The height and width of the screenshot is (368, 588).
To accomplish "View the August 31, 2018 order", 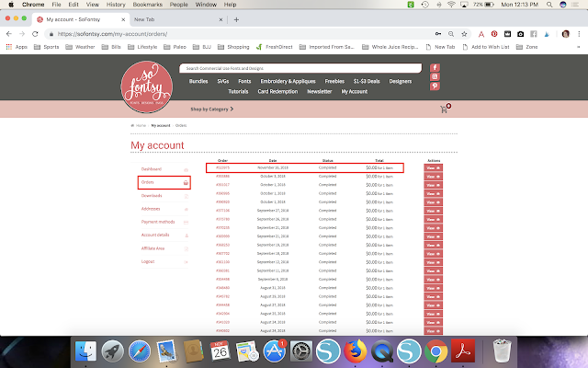I will coord(433,288).
